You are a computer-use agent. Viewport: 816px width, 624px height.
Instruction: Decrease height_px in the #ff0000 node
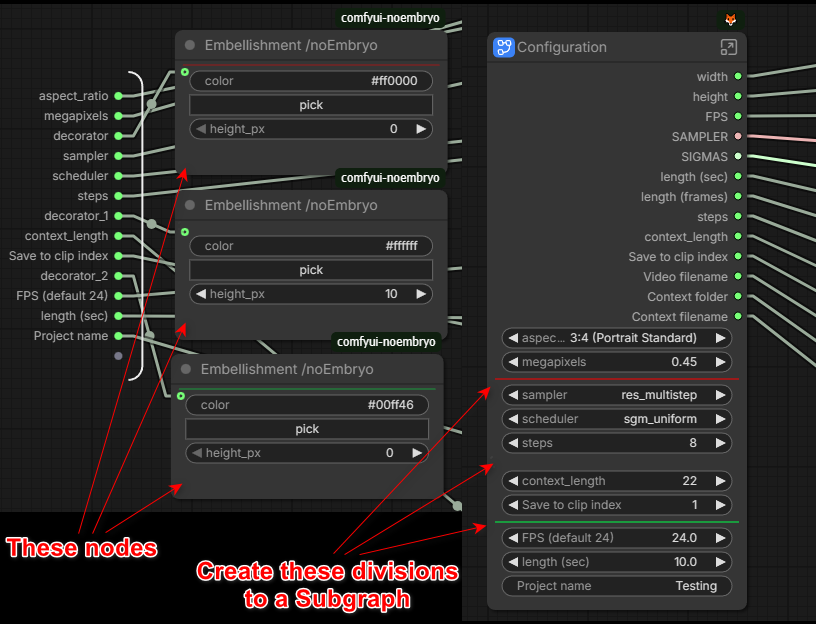pos(201,129)
